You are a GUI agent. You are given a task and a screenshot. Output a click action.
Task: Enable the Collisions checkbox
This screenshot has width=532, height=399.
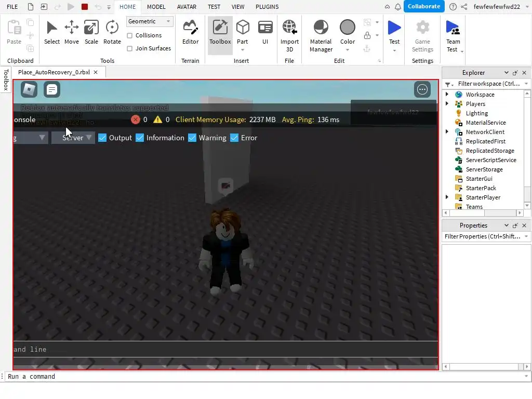[129, 36]
